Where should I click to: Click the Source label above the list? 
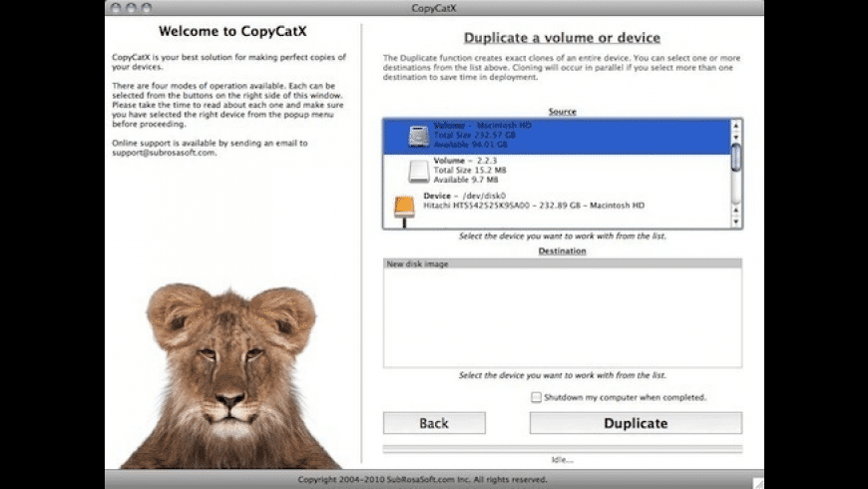click(563, 112)
